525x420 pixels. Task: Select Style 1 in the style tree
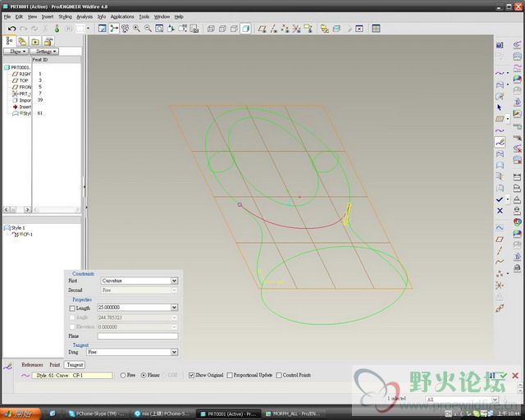pyautogui.click(x=14, y=228)
